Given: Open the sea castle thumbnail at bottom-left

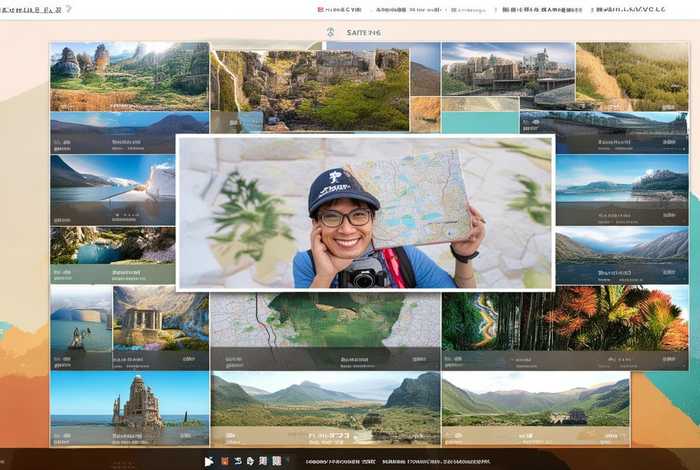Looking at the screenshot, I should pos(129,405).
